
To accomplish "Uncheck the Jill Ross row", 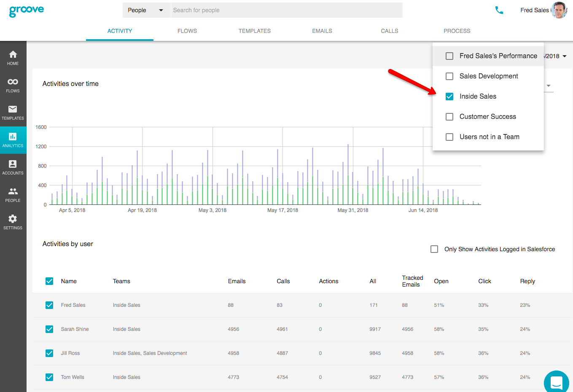I will pos(49,353).
